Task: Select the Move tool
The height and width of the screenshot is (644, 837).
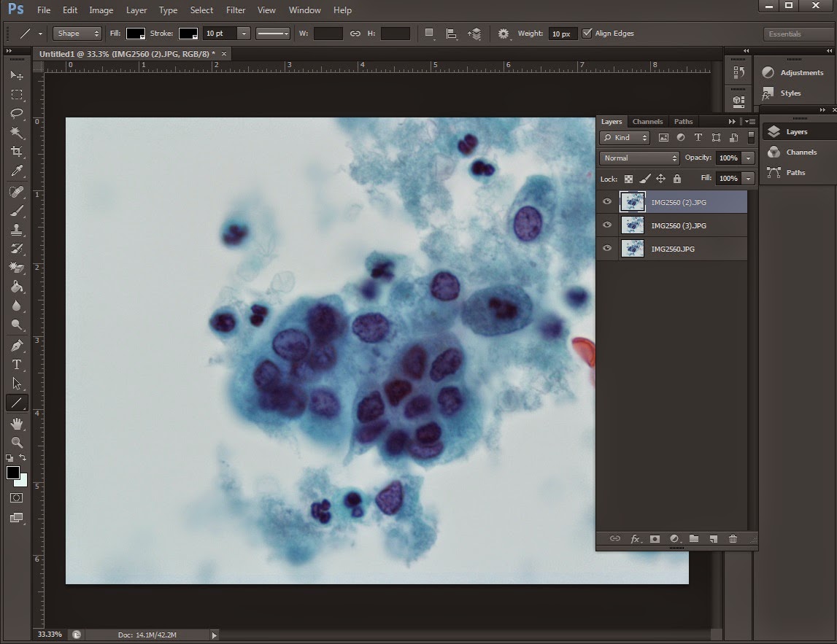Action: (17, 75)
